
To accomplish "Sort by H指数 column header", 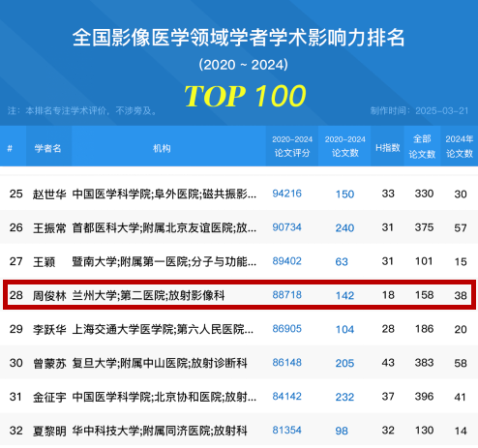I will (x=388, y=148).
